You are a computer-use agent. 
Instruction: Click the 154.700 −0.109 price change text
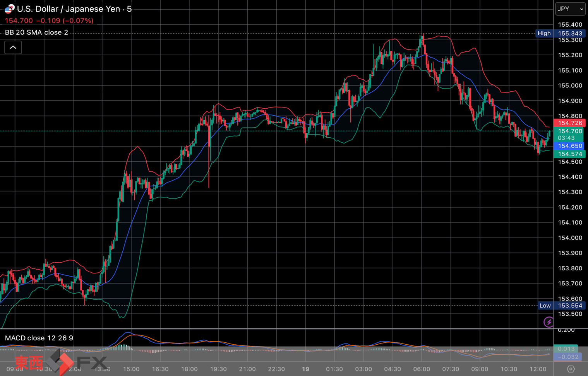tap(49, 21)
